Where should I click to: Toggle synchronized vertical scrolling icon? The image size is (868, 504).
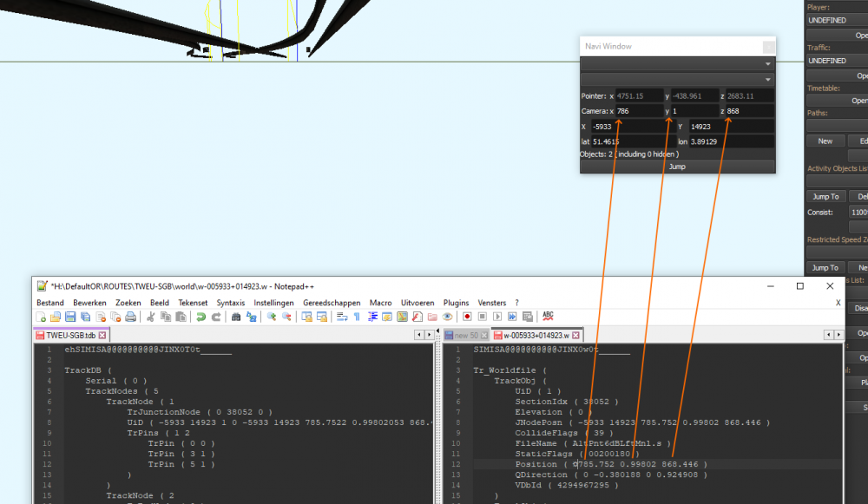(x=307, y=317)
